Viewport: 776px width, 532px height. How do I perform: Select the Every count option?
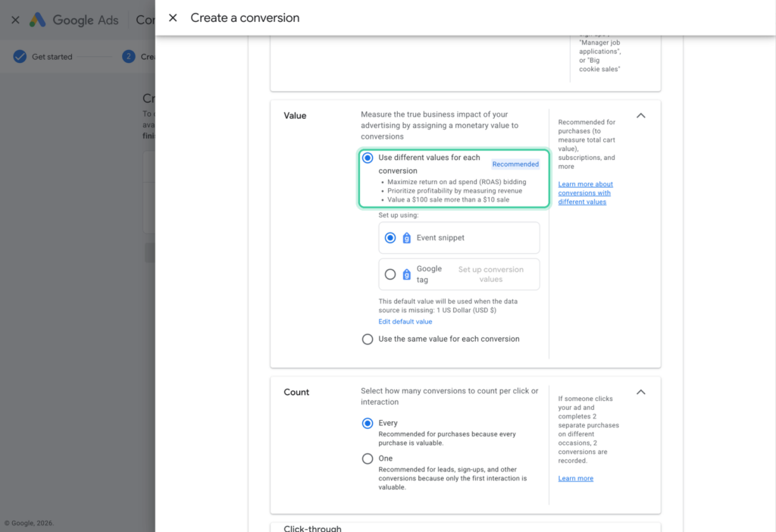[368, 423]
